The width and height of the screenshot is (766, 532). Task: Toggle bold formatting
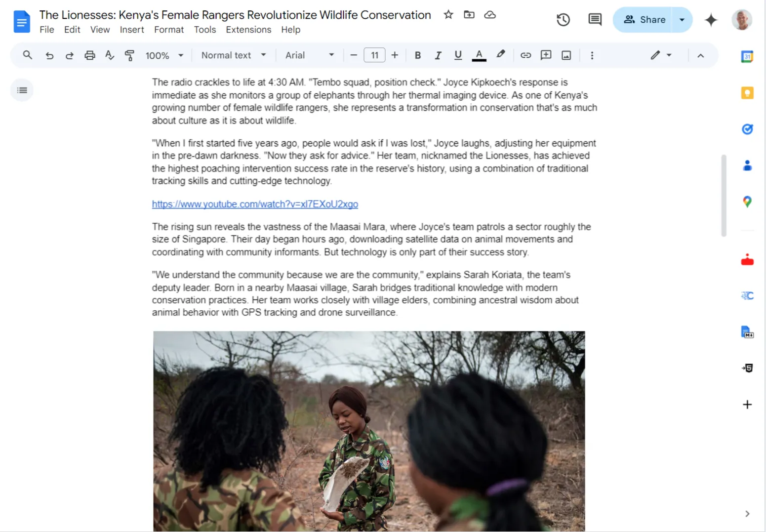tap(418, 55)
